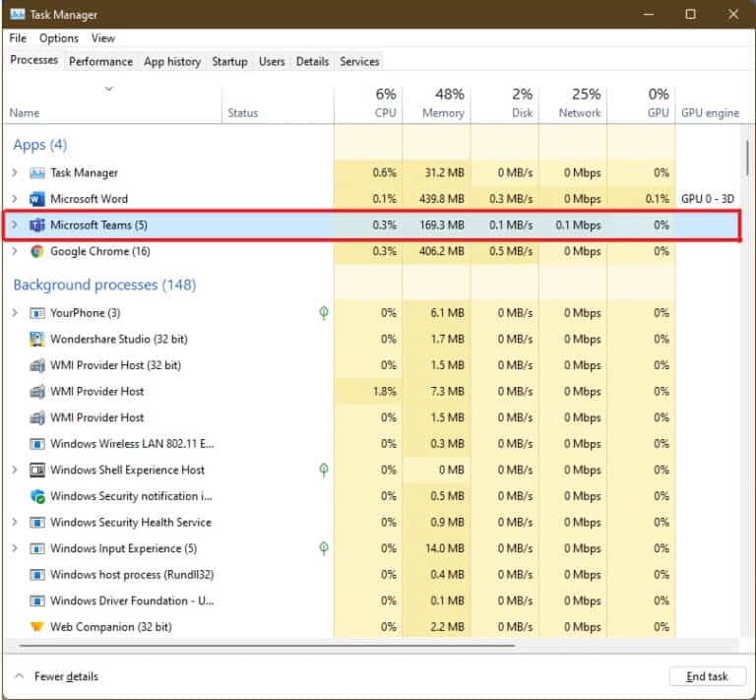
Task: Expand the Microsoft Word row
Action: tap(15, 199)
